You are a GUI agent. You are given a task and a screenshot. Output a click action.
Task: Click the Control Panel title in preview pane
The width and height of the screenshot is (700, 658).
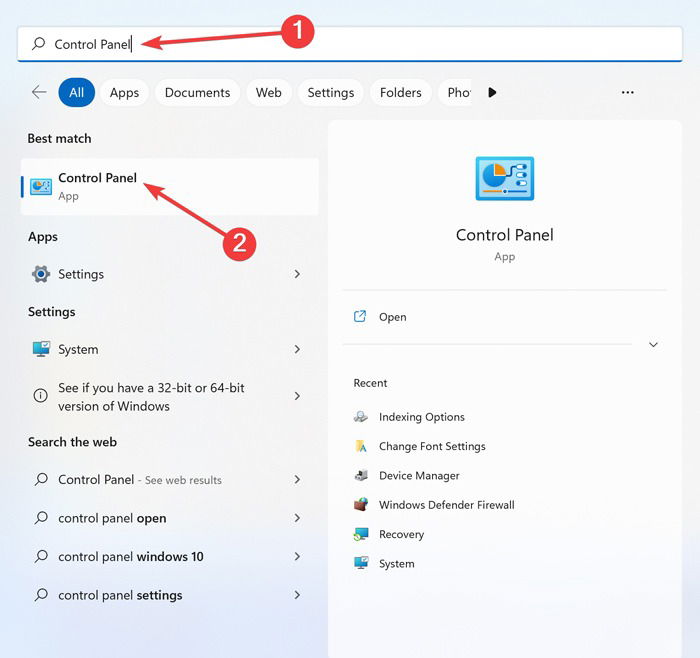(504, 235)
